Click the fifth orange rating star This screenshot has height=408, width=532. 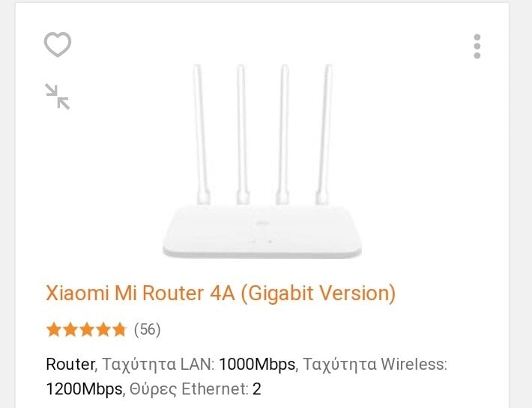(119, 329)
